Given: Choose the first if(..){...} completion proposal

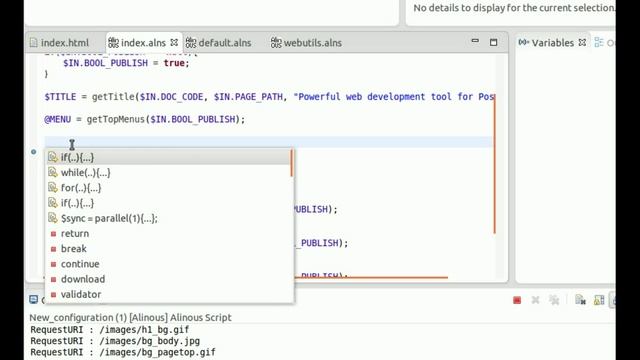Looking at the screenshot, I should coord(169,157).
